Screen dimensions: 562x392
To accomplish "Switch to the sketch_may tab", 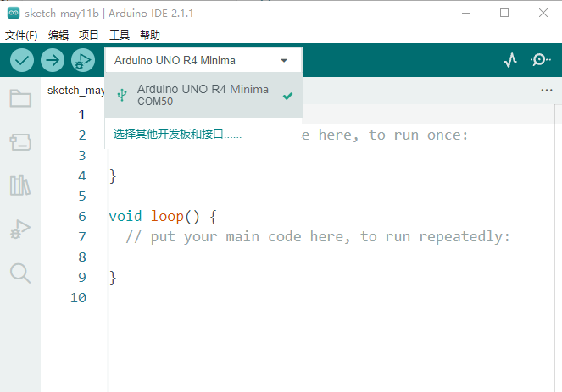I will pyautogui.click(x=75, y=91).
